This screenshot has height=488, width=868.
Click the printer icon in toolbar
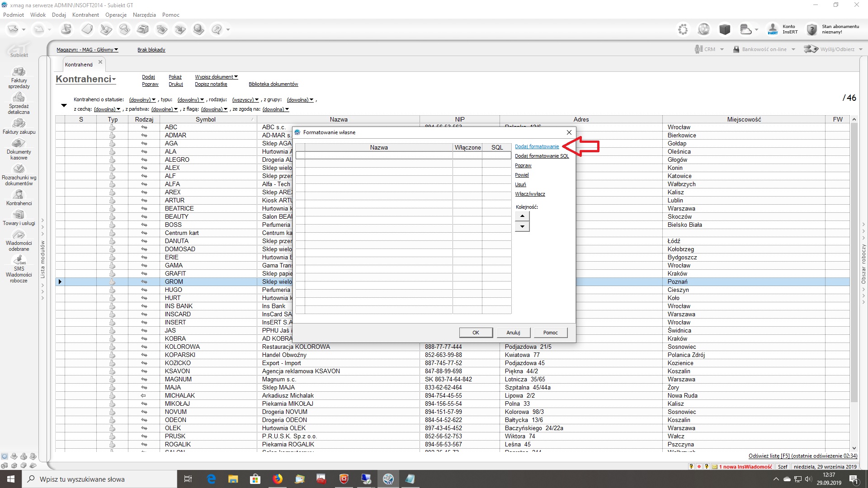tap(143, 29)
